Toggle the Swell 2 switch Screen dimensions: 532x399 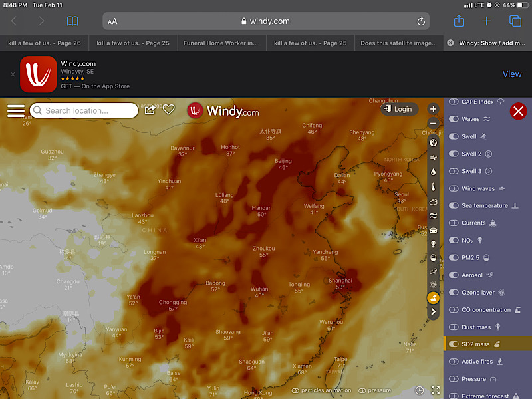(x=454, y=154)
